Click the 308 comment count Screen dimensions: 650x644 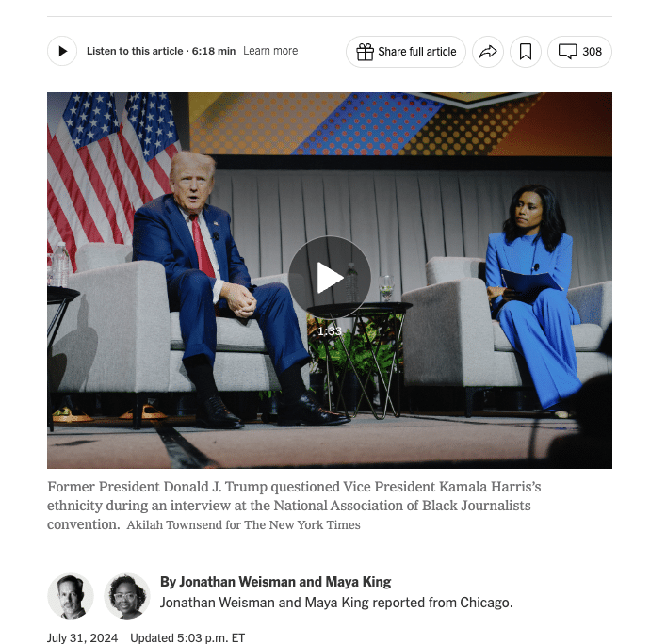[592, 52]
